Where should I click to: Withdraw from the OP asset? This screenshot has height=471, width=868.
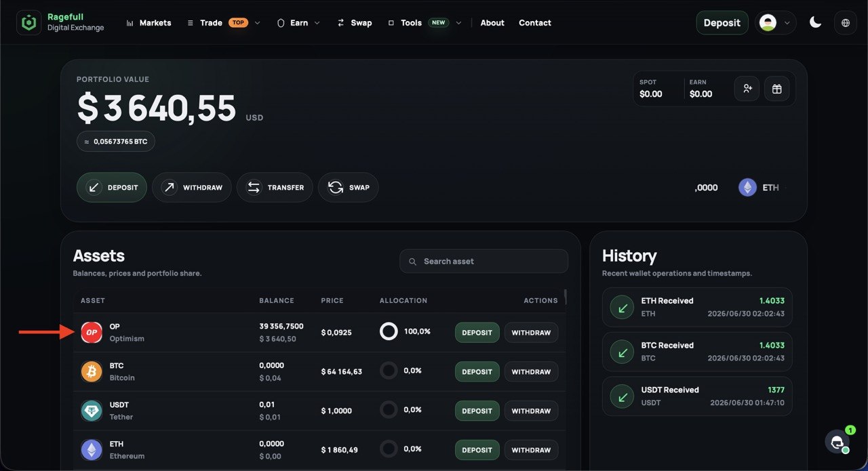531,333
